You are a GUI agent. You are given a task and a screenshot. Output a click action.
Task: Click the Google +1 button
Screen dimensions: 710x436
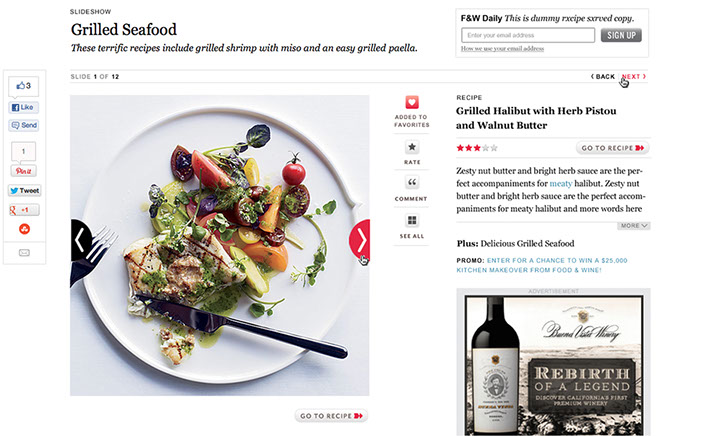click(x=24, y=210)
